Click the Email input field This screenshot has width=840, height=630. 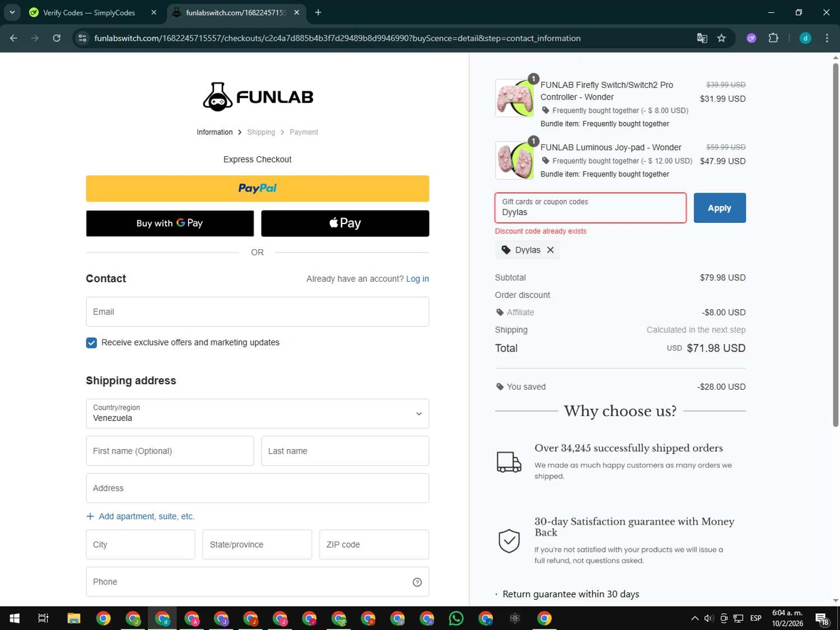[258, 312]
